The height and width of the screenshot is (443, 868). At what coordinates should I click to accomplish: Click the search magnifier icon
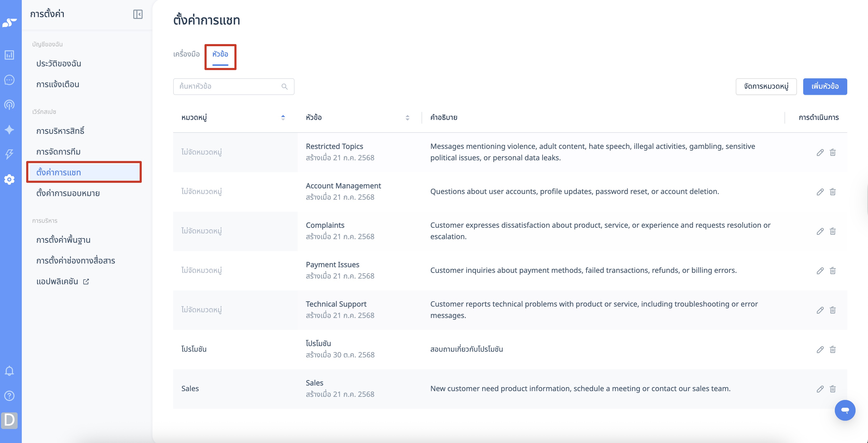284,87
